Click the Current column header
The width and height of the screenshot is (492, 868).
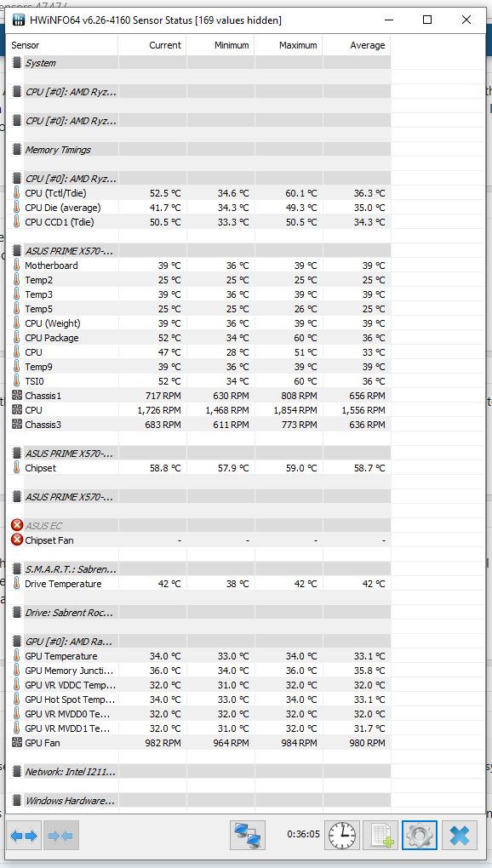point(152,45)
